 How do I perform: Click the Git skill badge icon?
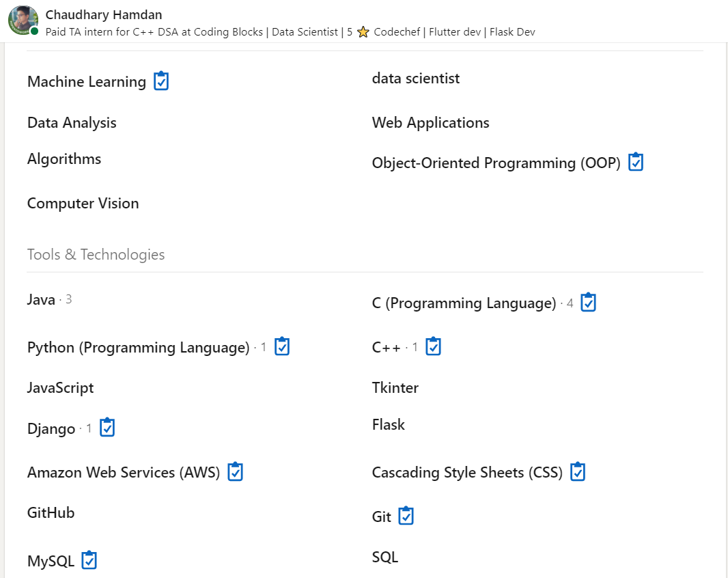(x=406, y=516)
